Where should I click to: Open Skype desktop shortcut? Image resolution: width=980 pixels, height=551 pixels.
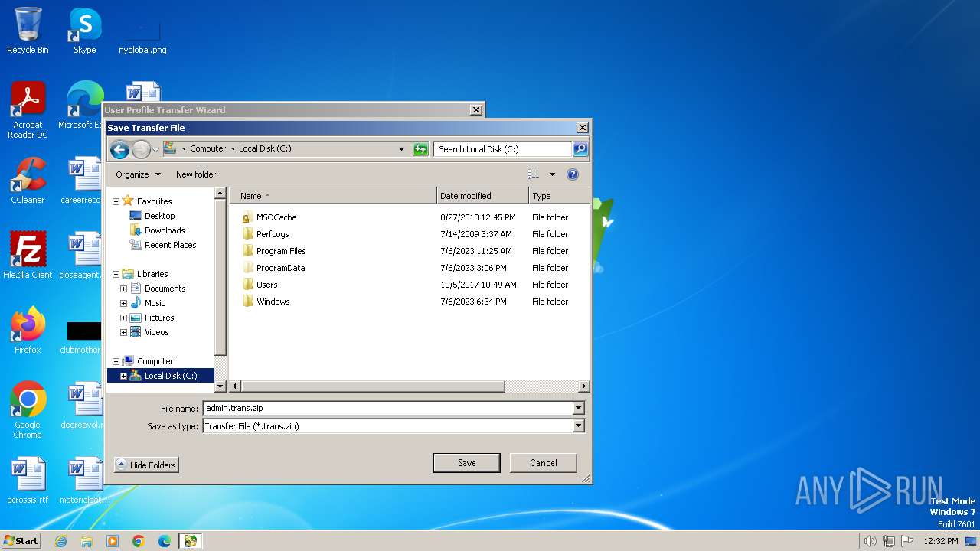[84, 31]
